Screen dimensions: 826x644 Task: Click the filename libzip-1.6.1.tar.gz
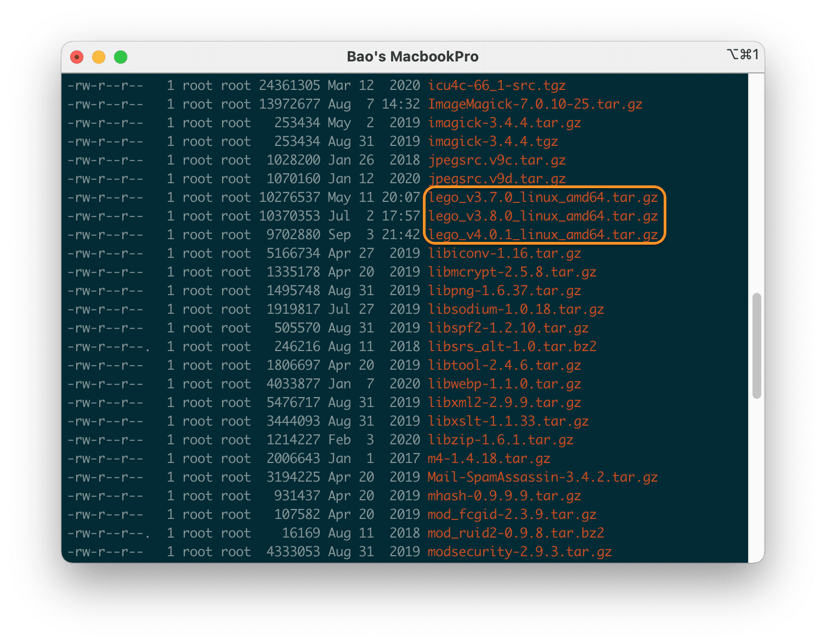point(500,440)
